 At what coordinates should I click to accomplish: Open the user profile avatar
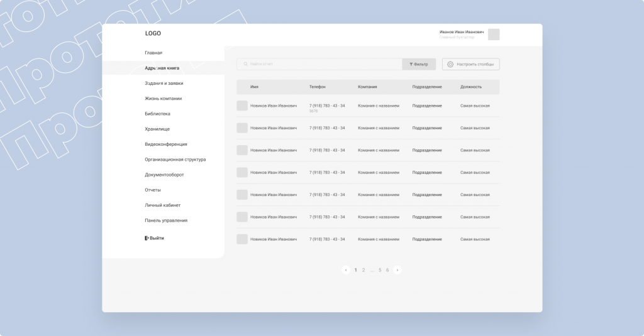[x=494, y=35]
